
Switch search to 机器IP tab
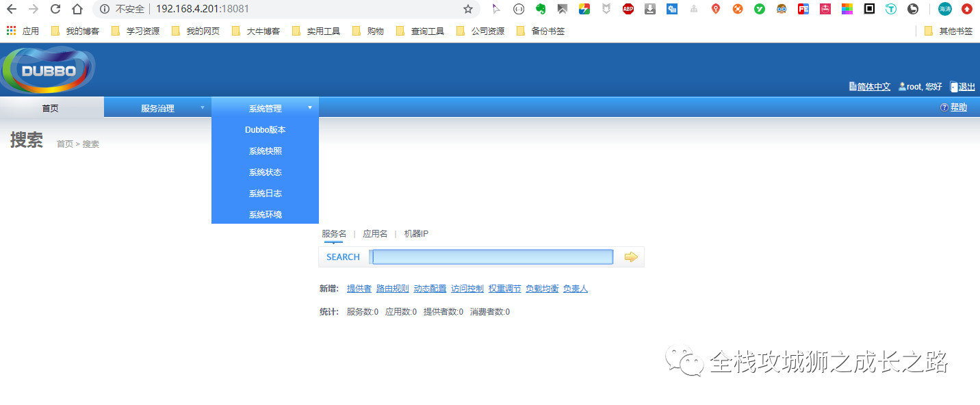coord(416,234)
